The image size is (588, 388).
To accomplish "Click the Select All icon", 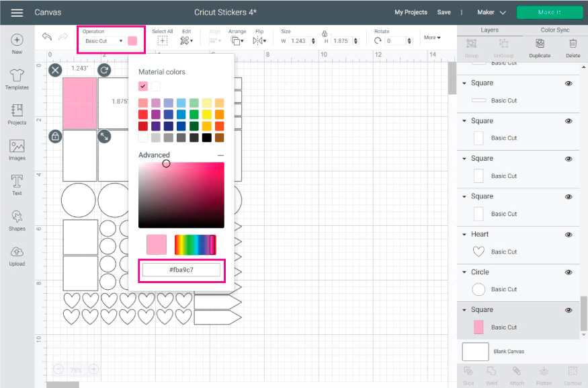I will [x=163, y=40].
